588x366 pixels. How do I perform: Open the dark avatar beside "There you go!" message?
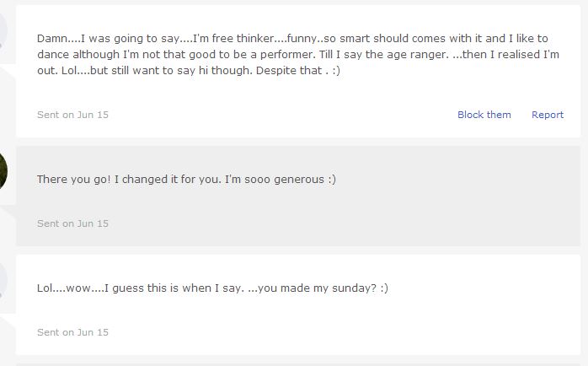(x=3, y=171)
